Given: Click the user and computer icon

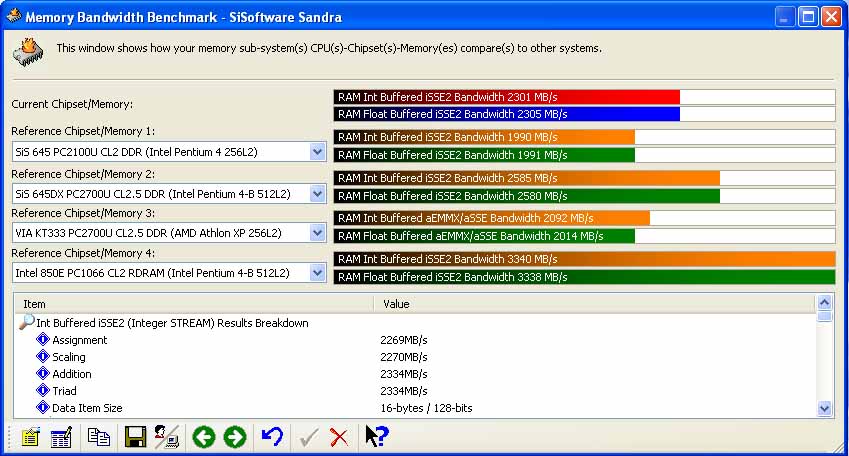Looking at the screenshot, I should click(167, 437).
